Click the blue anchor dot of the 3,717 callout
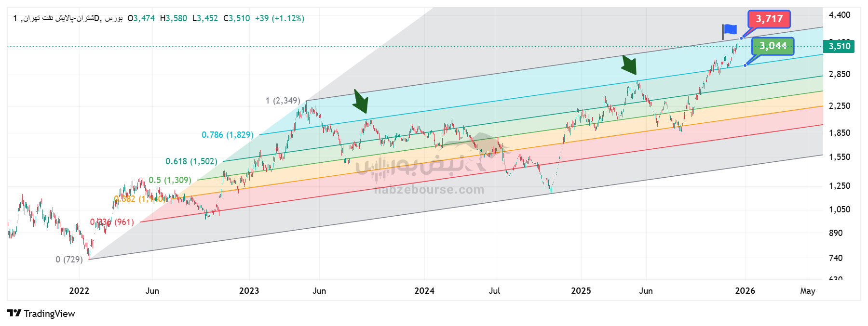Viewport: 868px width, 326px height. [741, 38]
